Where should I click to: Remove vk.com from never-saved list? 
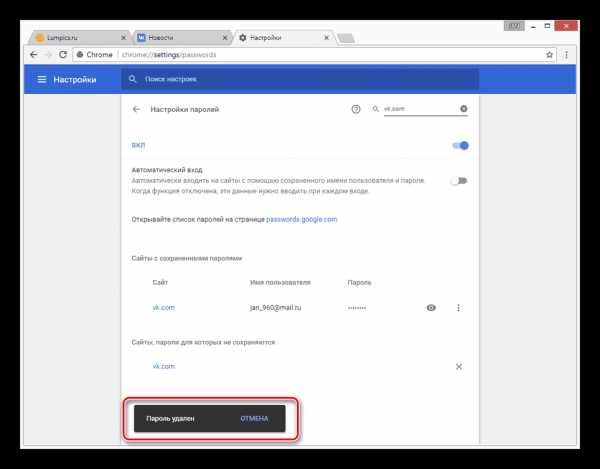click(x=459, y=366)
